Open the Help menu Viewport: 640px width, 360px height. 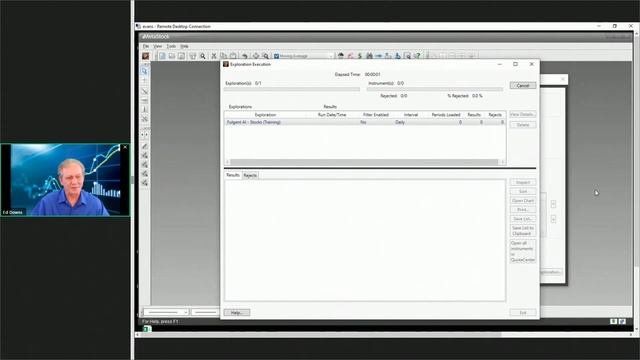coord(184,46)
